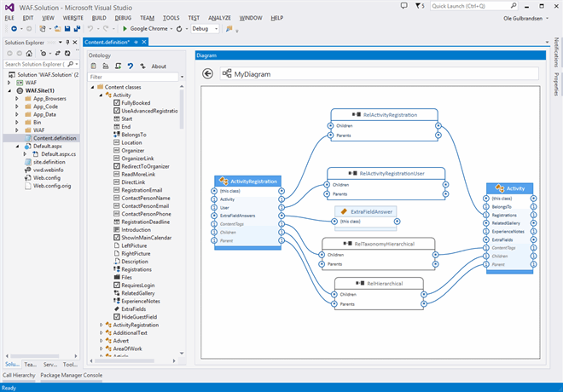The width and height of the screenshot is (563, 392).
Task: Expand the App_Code folder
Action: pos(16,106)
